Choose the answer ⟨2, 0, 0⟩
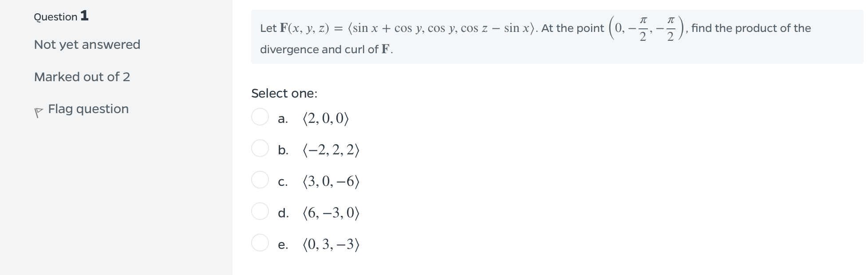 (325, 118)
